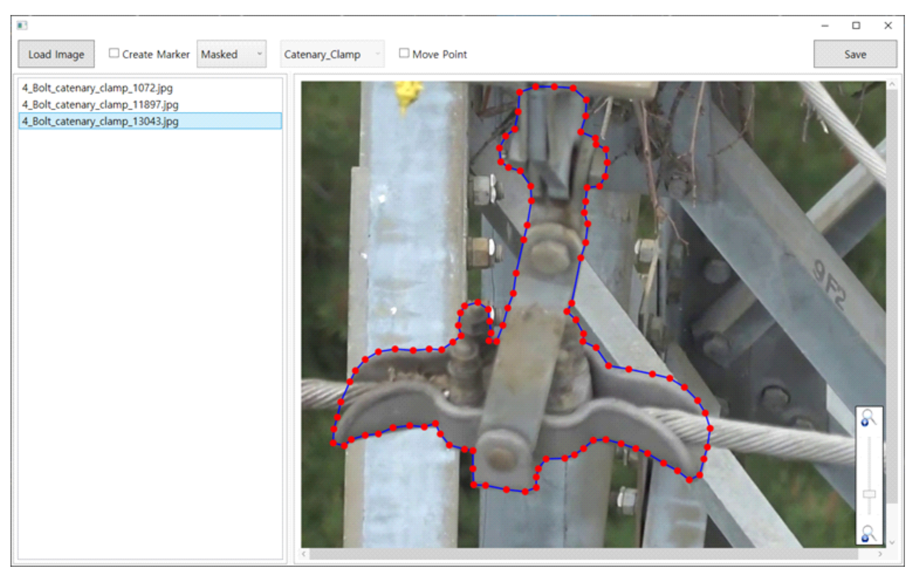
Task: Click horizontal scrollbar left arrow
Action: click(x=305, y=554)
